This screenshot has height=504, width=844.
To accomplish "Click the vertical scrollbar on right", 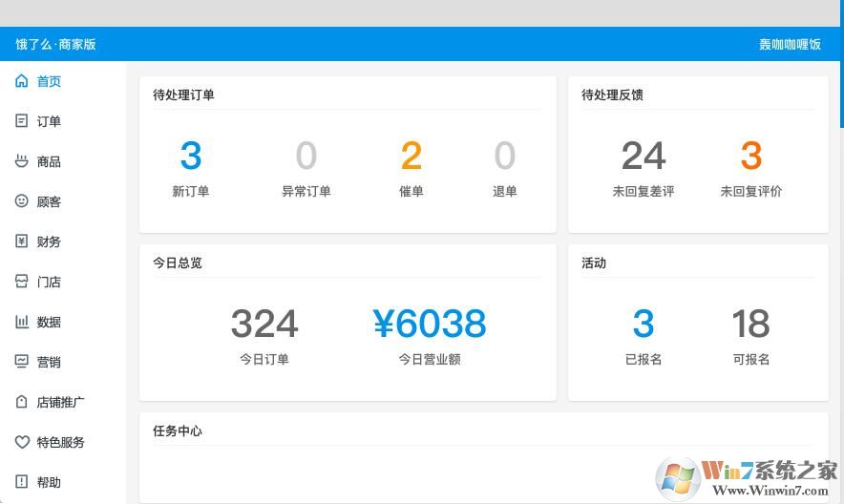I will coord(840,95).
